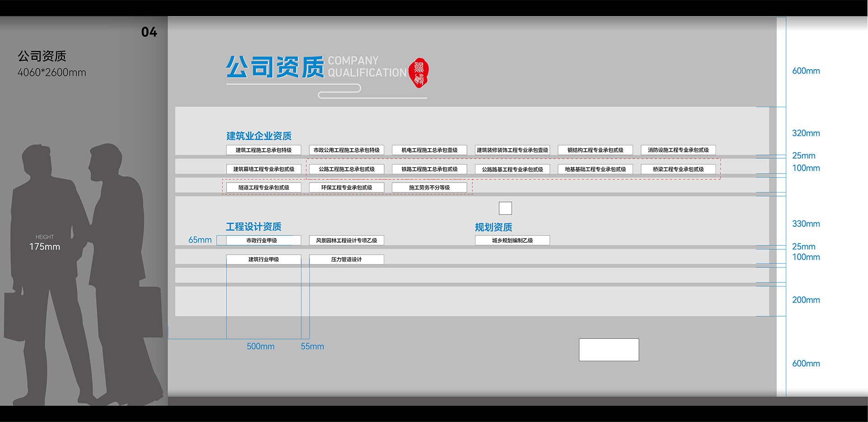Click the 压力管道设计 plaque
The image size is (868, 422).
tap(346, 259)
